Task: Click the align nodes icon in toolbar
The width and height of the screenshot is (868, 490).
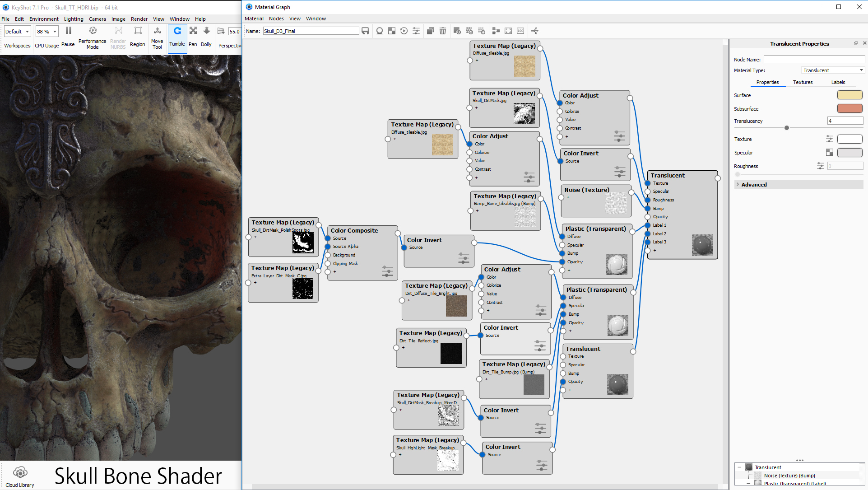Action: [496, 31]
